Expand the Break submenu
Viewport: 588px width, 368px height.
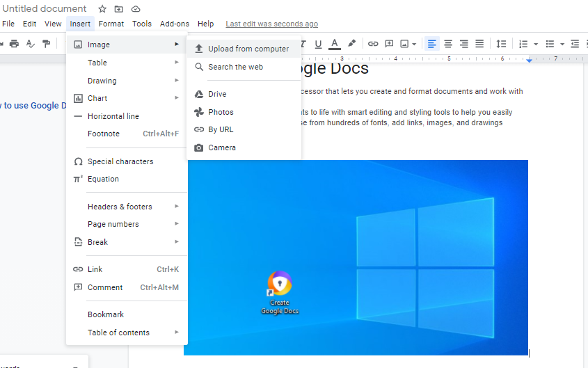point(127,242)
